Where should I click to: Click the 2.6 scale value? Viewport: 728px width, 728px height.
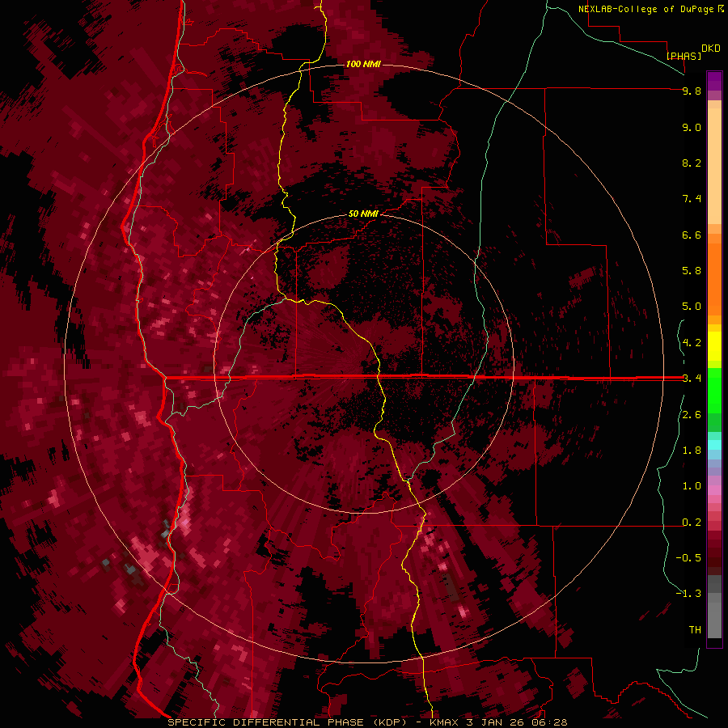[x=692, y=415]
